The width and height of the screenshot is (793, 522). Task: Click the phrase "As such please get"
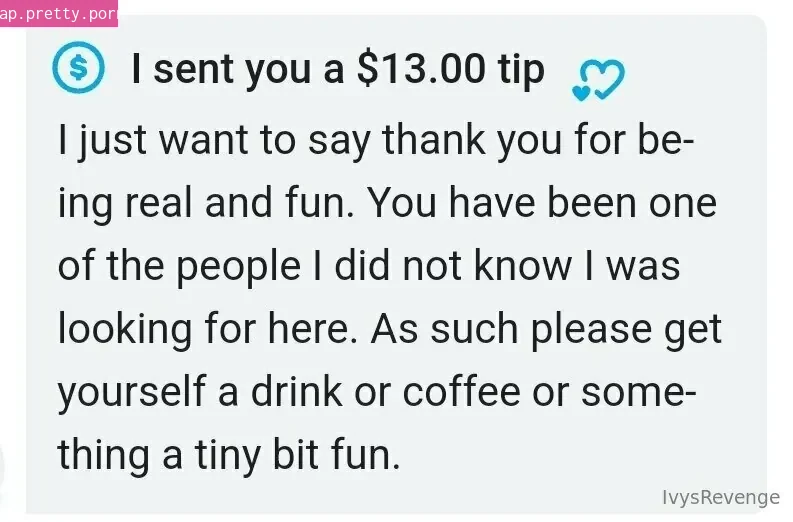pos(546,329)
